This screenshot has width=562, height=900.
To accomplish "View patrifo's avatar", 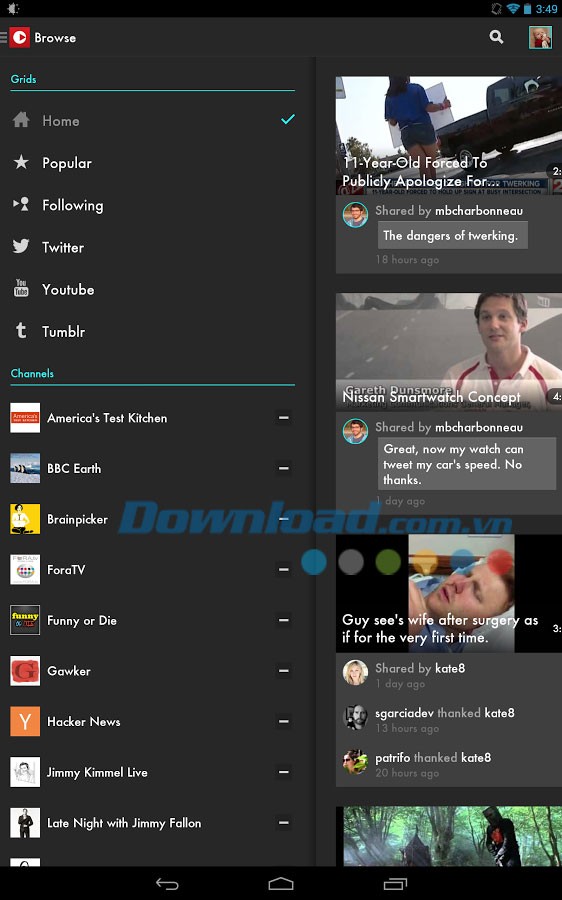I will point(355,762).
